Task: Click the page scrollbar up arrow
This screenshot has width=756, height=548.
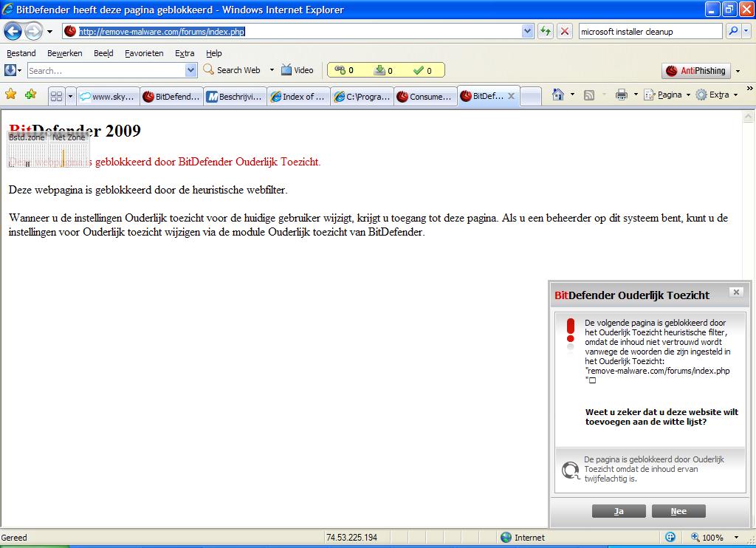Action: [748, 116]
